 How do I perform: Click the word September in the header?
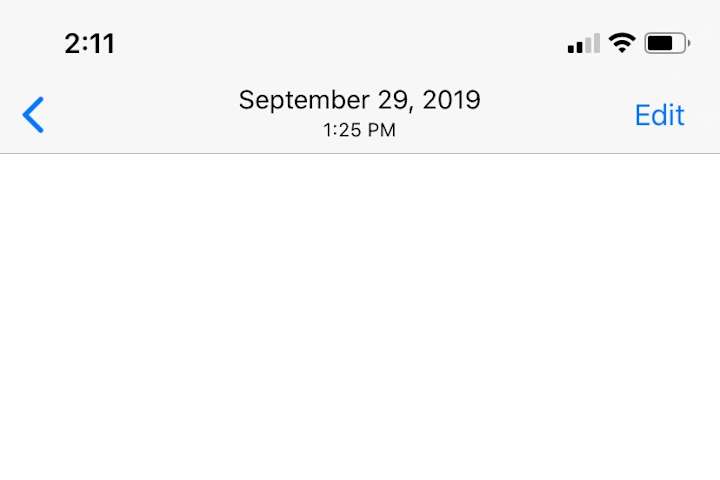pos(304,100)
